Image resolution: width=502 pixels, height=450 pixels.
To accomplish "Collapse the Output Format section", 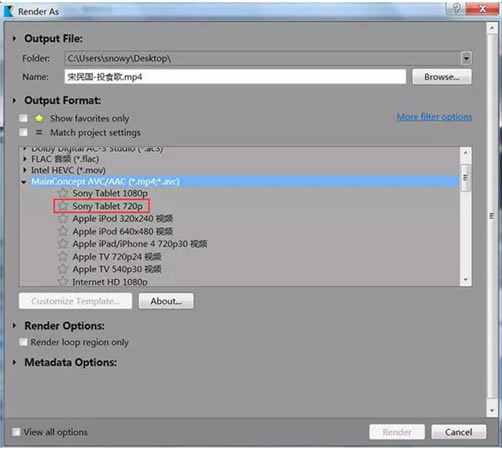I will [x=14, y=100].
